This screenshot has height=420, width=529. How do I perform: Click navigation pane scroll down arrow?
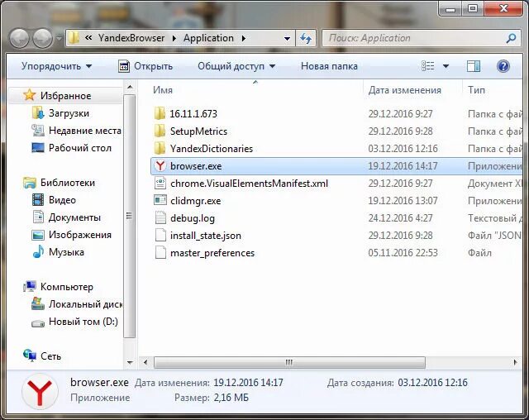tap(130, 363)
